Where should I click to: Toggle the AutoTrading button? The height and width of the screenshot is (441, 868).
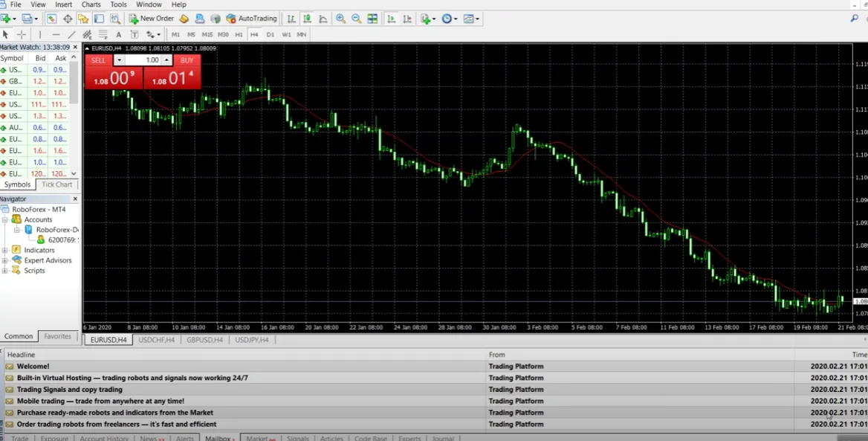tap(251, 19)
